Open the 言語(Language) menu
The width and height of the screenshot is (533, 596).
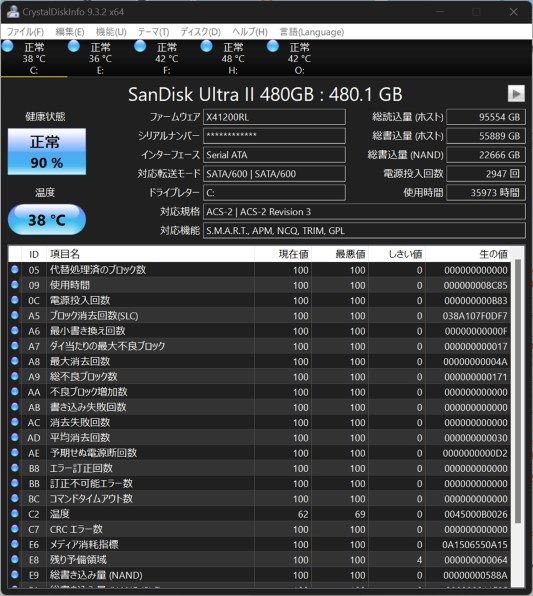tap(312, 32)
